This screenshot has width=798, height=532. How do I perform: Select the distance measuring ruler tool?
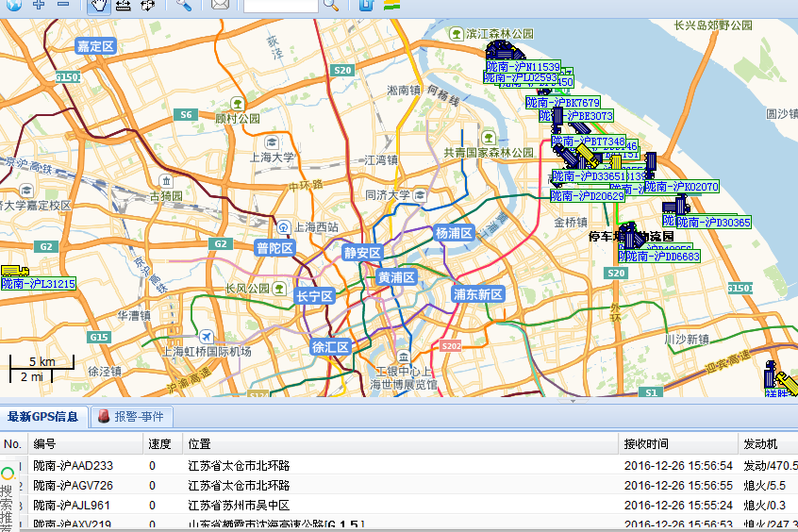(x=123, y=6)
